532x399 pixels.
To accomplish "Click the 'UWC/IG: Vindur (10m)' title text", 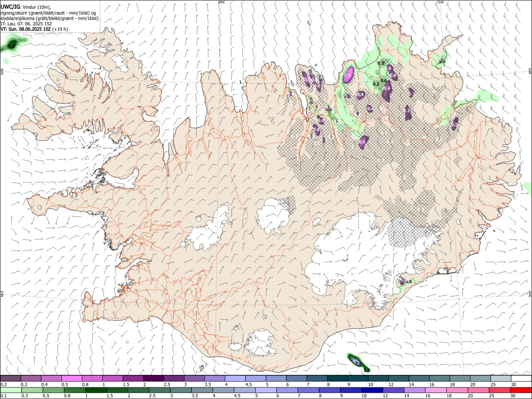I will [26, 7].
